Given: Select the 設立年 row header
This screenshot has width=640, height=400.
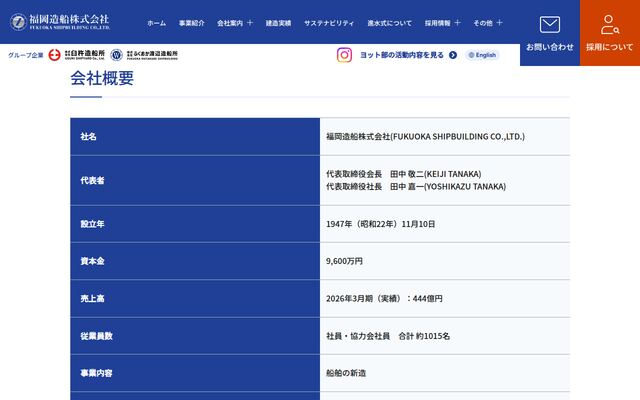Looking at the screenshot, I should point(195,224).
